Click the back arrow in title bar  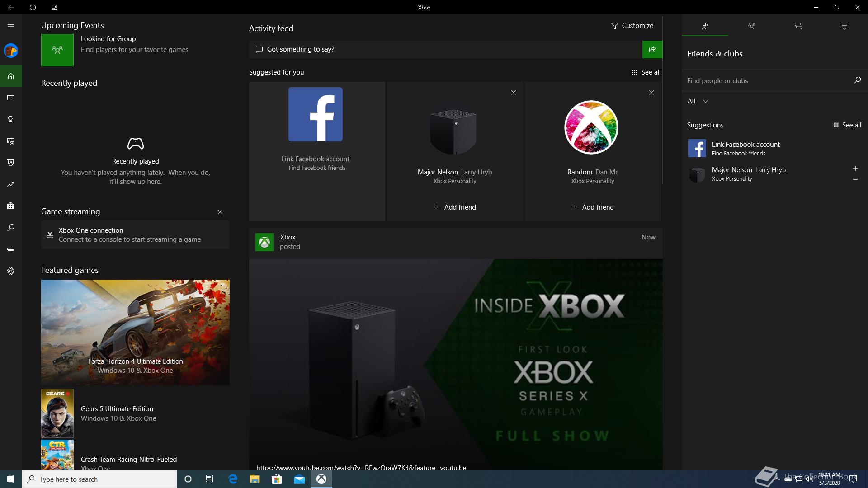11,8
